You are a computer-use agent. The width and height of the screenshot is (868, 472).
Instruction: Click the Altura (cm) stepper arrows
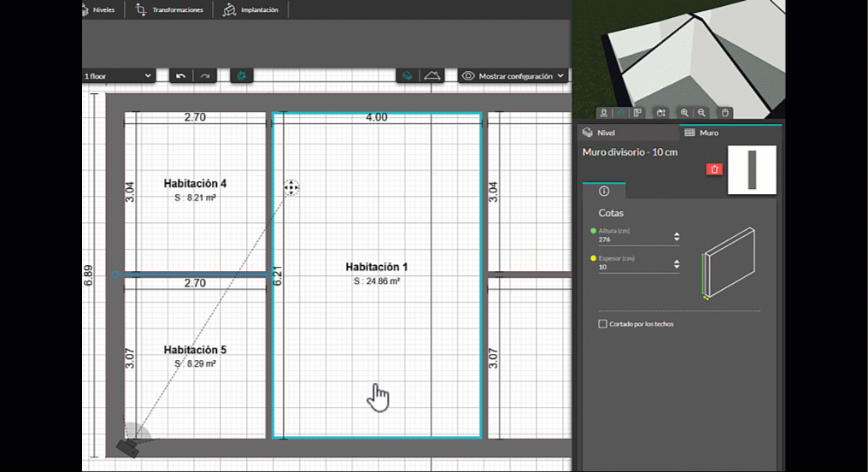click(x=677, y=238)
